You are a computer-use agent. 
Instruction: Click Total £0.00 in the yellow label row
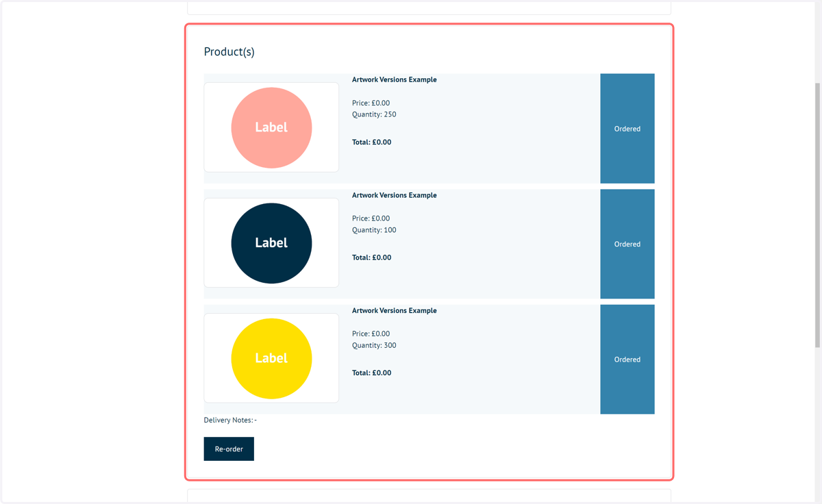click(372, 373)
